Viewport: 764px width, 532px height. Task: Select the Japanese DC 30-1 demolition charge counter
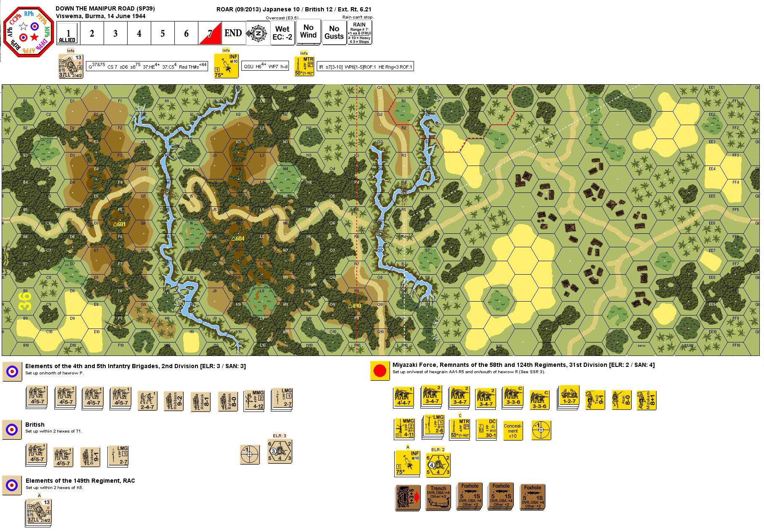[486, 430]
